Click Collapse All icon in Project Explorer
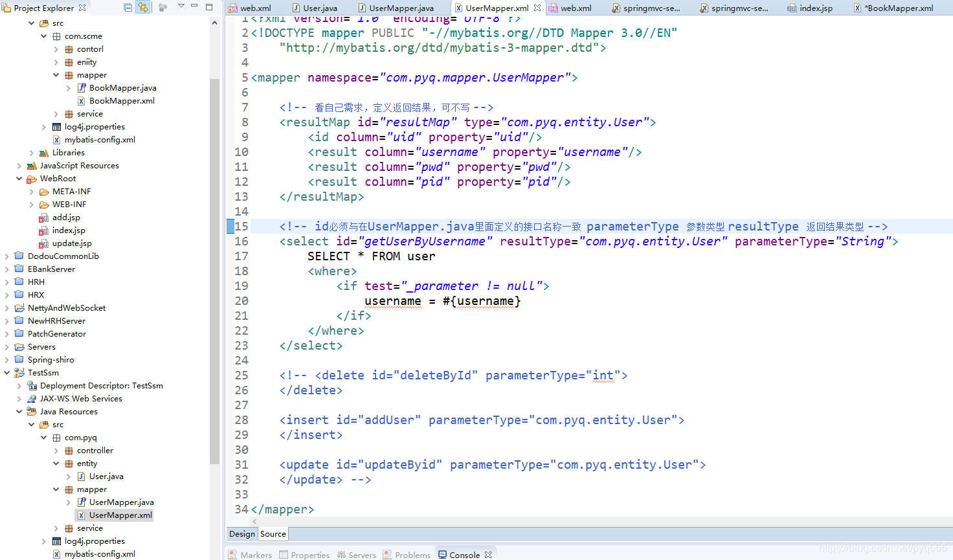The image size is (953, 560). coord(128,8)
